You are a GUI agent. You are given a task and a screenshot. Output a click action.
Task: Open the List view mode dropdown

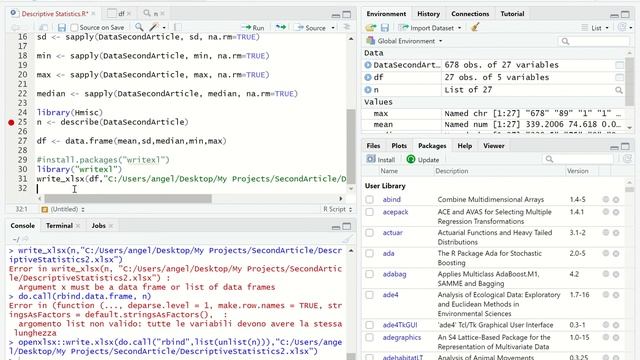[595, 28]
